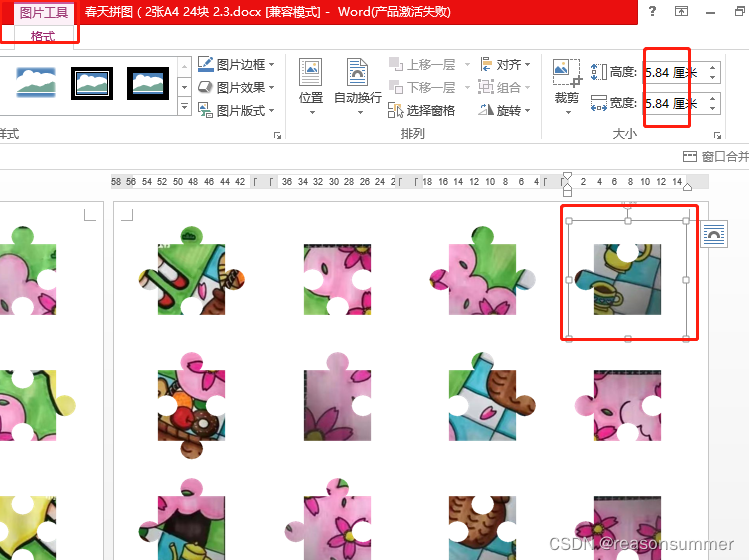Image resolution: width=749 pixels, height=560 pixels.
Task: Click the 图片边框 pencil icon
Action: click(x=206, y=64)
